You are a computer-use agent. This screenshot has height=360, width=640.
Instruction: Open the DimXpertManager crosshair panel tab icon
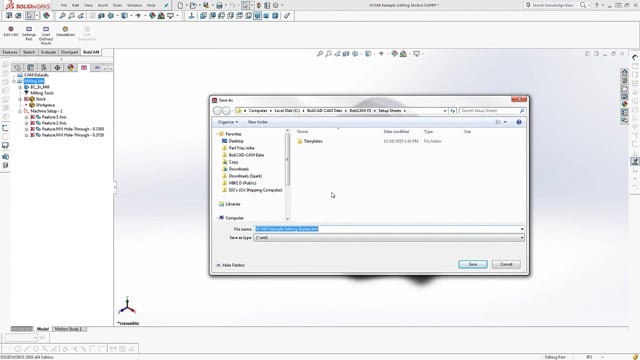click(57, 67)
